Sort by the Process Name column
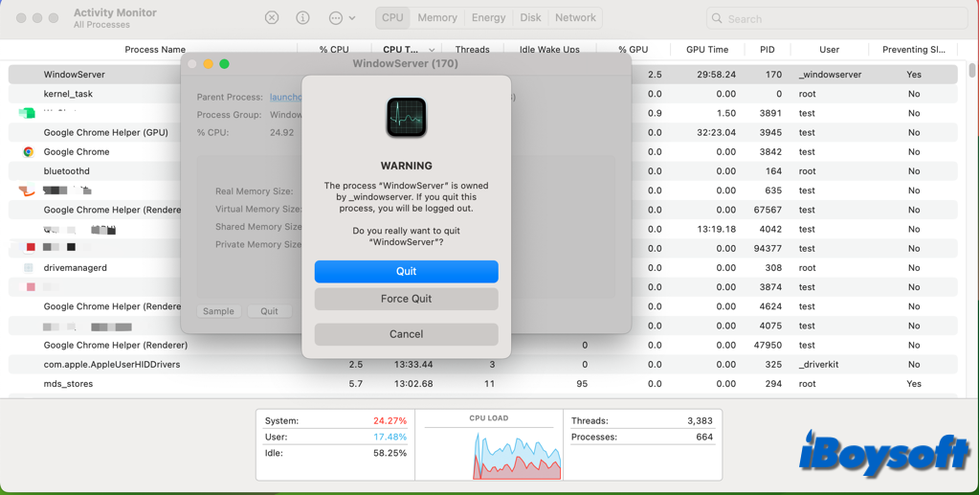The width and height of the screenshot is (980, 495). 154,50
